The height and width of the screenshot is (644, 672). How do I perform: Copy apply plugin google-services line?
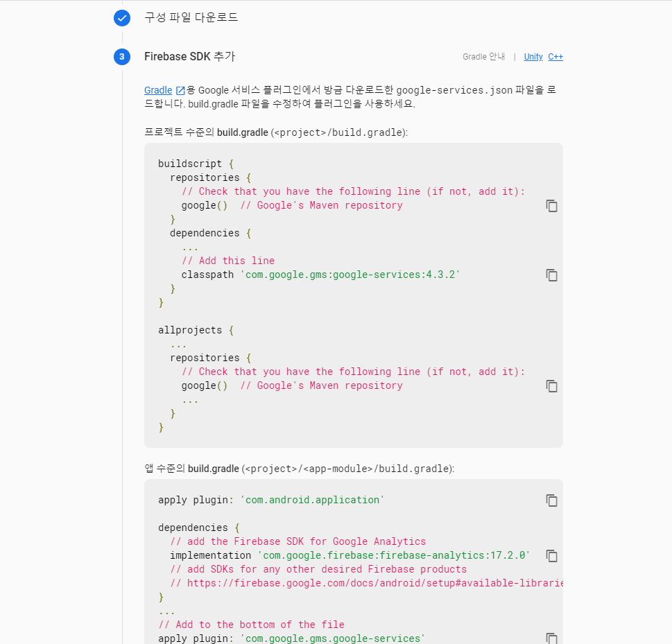click(x=551, y=638)
